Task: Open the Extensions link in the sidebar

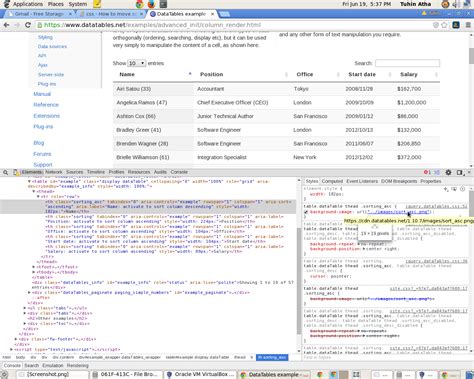Action: (47, 116)
